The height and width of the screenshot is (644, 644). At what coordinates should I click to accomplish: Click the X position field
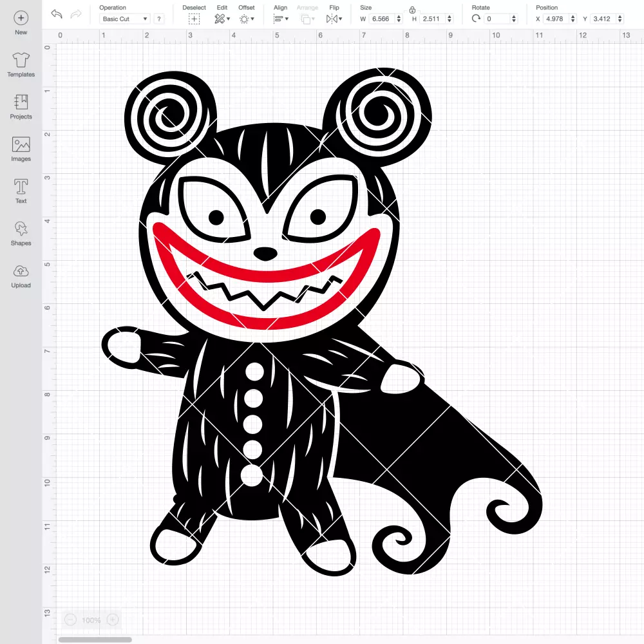point(556,19)
